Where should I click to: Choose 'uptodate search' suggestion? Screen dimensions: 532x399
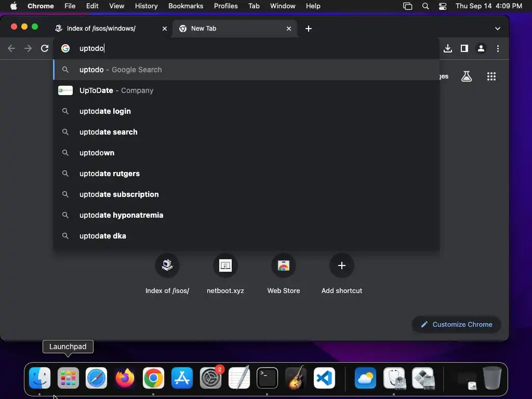point(246,132)
